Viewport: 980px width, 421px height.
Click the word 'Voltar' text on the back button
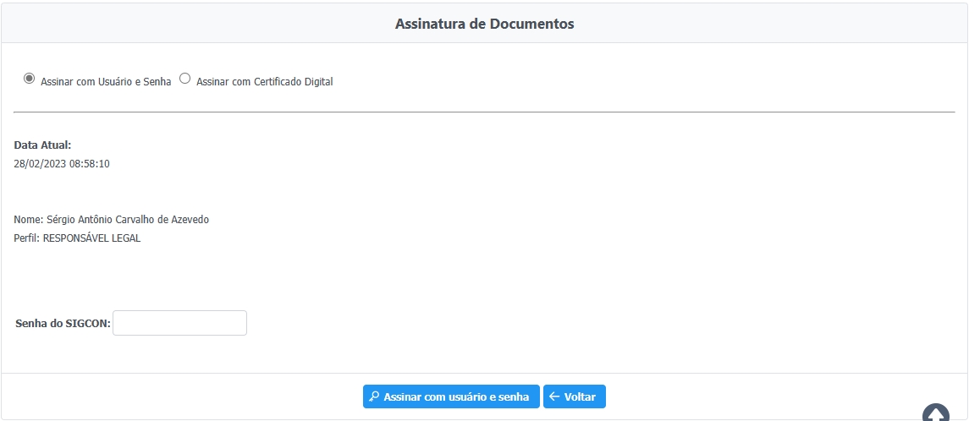pyautogui.click(x=580, y=396)
